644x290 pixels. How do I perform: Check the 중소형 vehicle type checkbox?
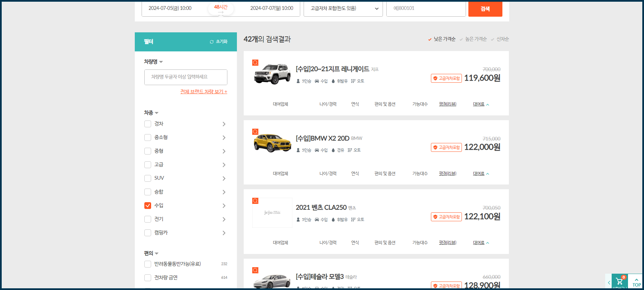(x=148, y=138)
